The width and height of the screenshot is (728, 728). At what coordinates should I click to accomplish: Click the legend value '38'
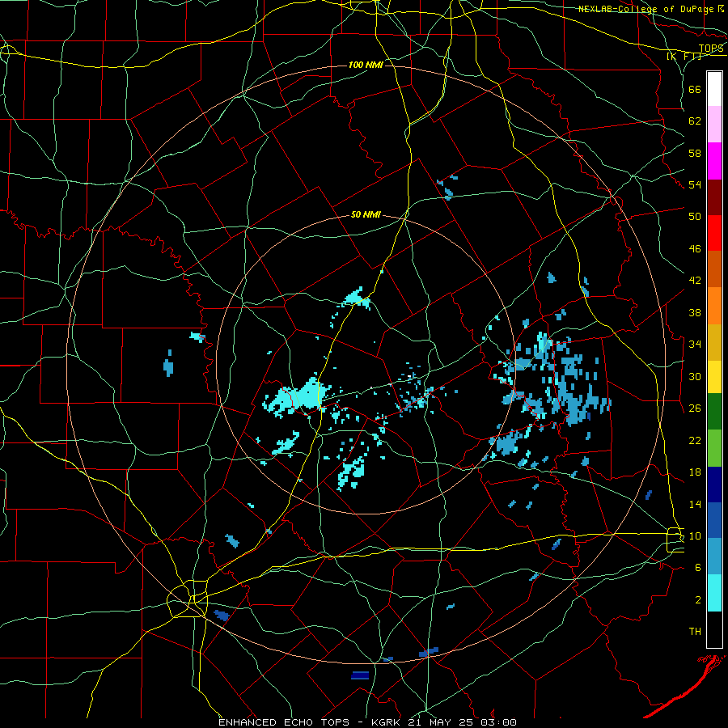695,312
